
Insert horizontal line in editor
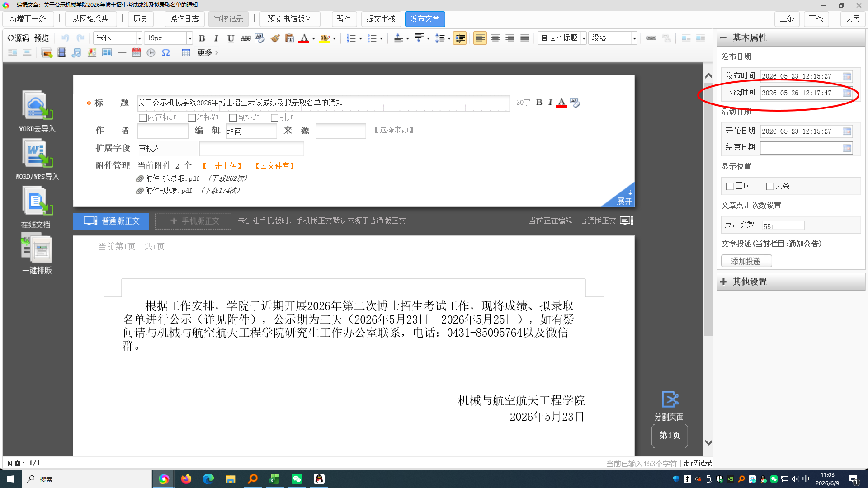(x=122, y=53)
